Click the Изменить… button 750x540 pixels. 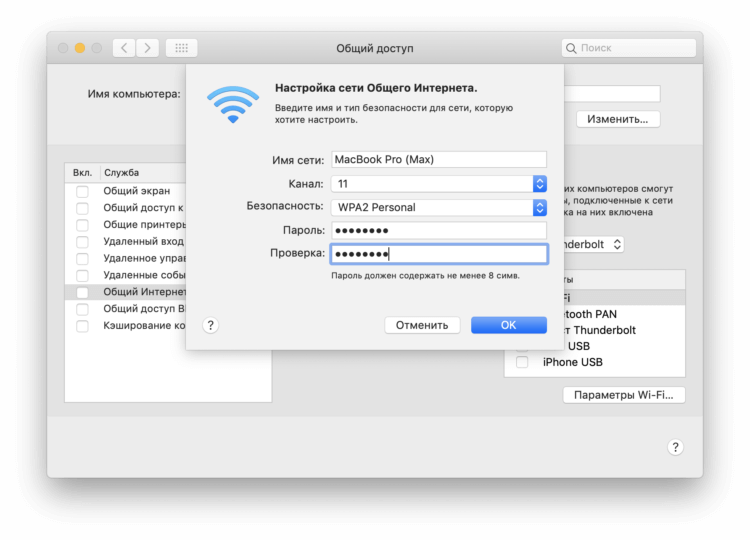click(x=618, y=119)
